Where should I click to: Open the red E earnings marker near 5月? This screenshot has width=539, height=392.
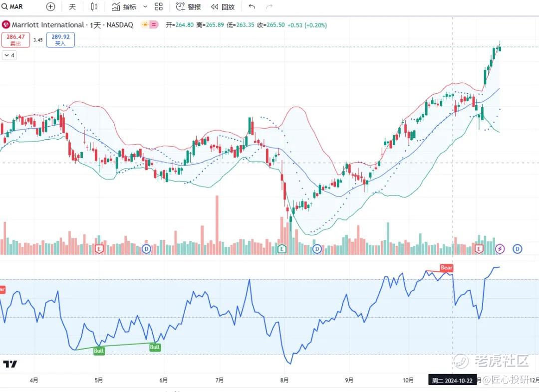click(x=99, y=249)
